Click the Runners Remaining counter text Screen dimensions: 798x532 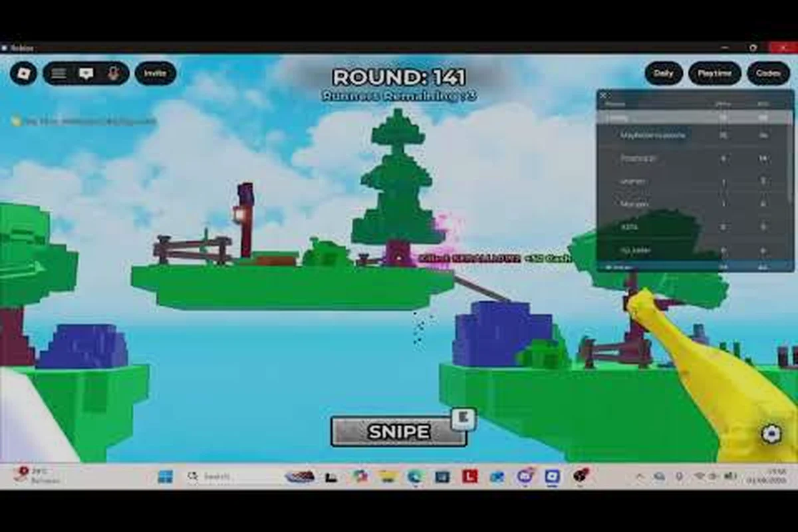pyautogui.click(x=399, y=96)
